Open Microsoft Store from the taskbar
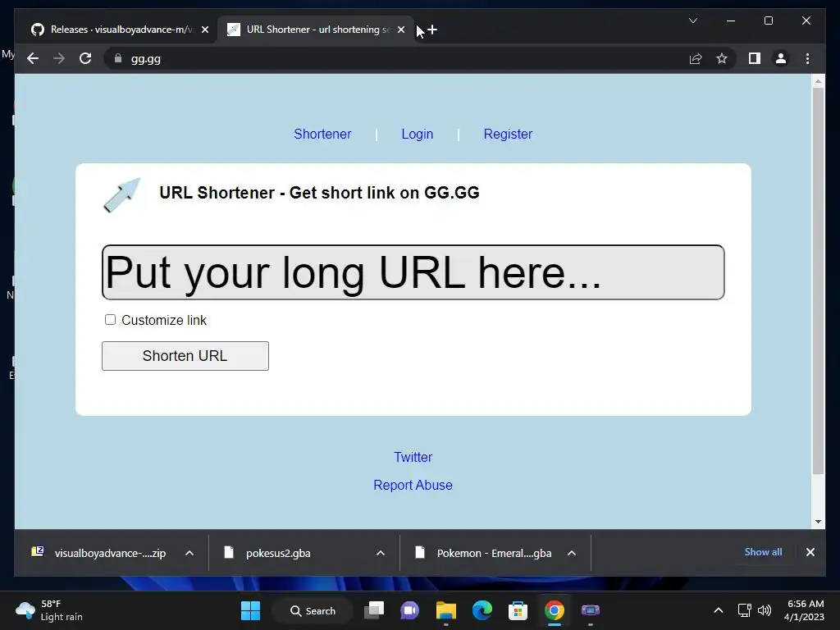The width and height of the screenshot is (840, 630). pos(518,610)
